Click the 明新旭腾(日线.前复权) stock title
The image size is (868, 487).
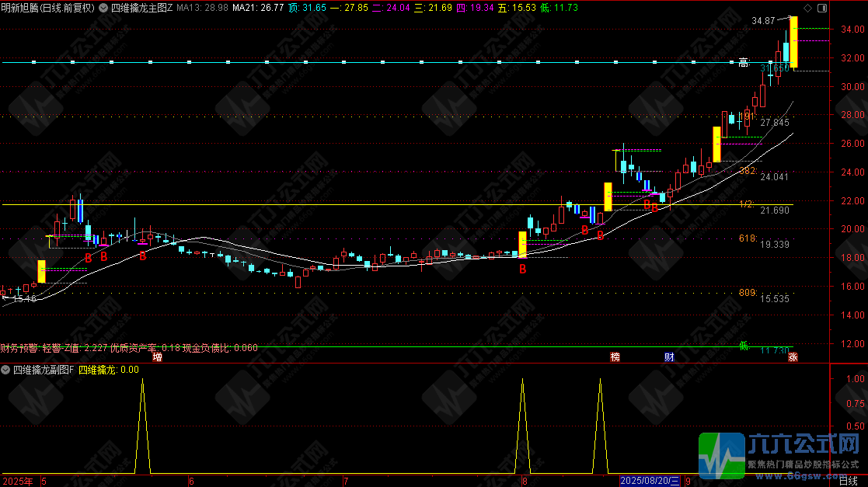coord(48,8)
